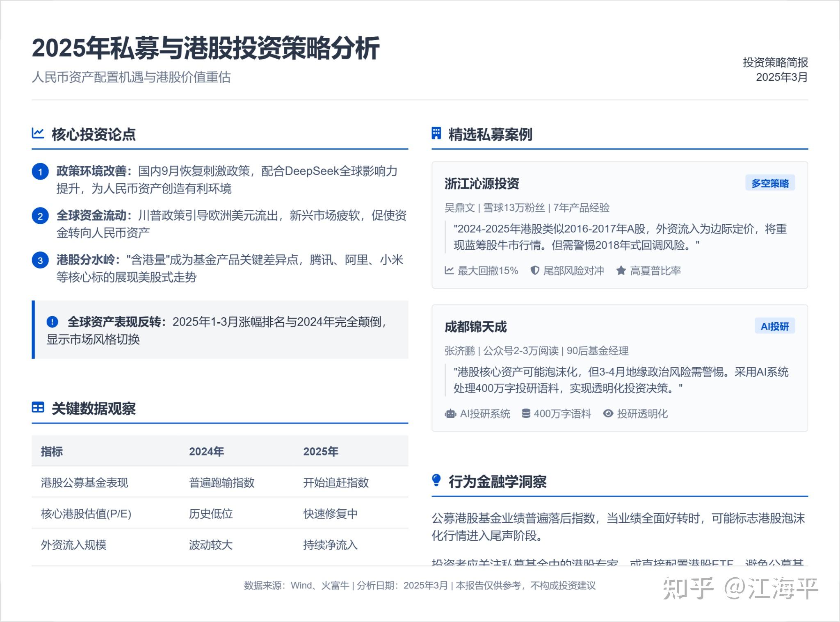Click the AI投研 tag badge

(x=775, y=326)
